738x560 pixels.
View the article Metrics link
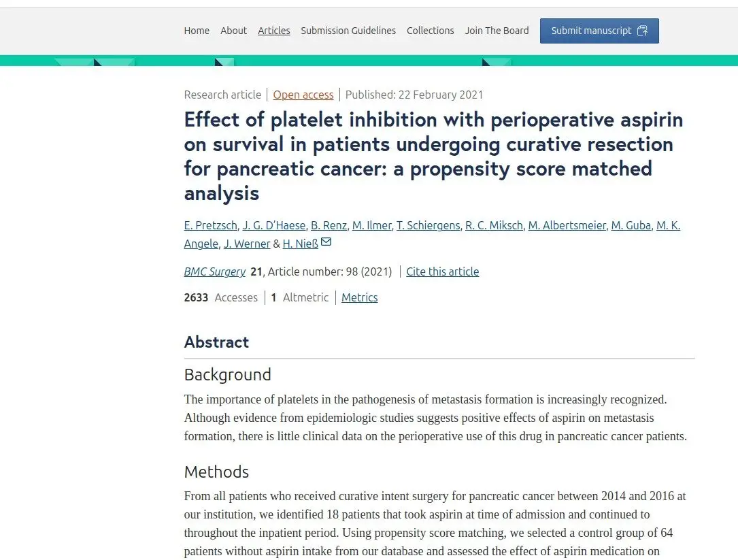coord(360,297)
